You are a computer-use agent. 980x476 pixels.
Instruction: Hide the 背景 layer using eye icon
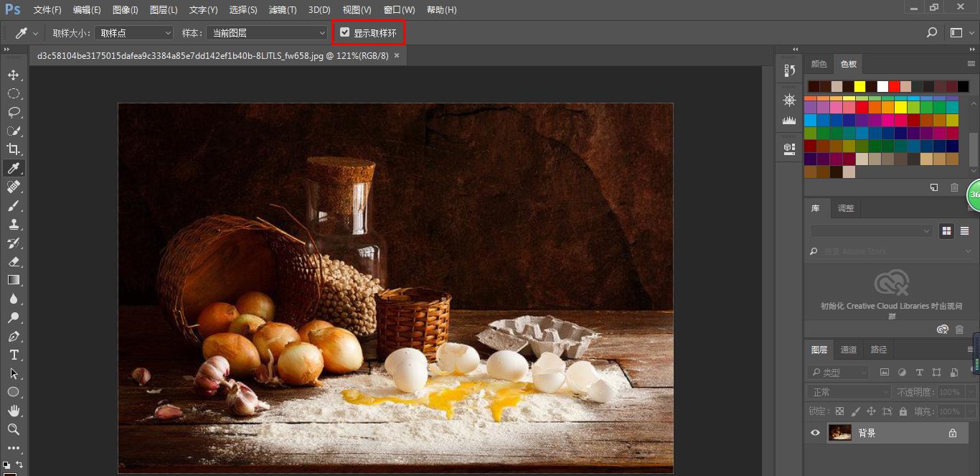815,433
